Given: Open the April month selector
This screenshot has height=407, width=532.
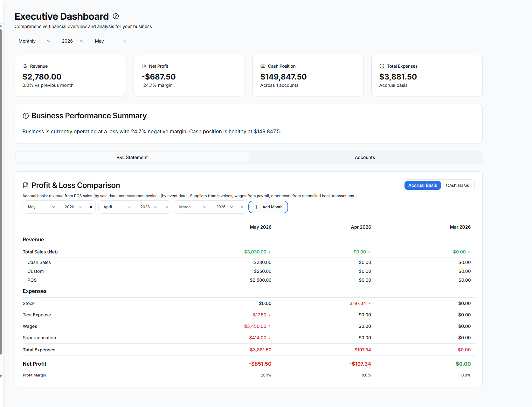Looking at the screenshot, I should [117, 207].
